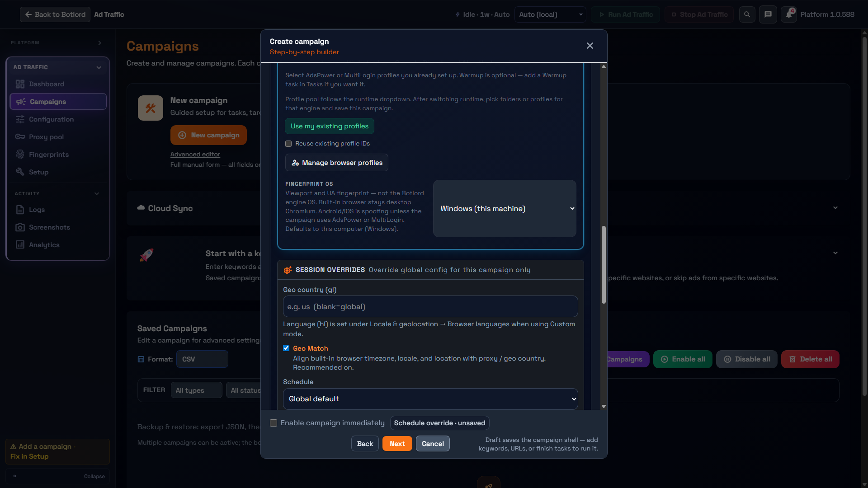Click Use my existing profiles button
The image size is (868, 488).
tap(330, 126)
